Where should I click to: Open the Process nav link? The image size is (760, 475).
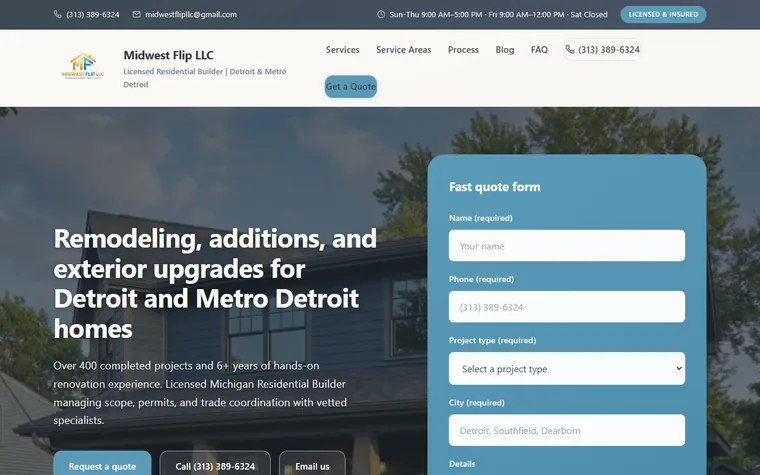coord(463,49)
